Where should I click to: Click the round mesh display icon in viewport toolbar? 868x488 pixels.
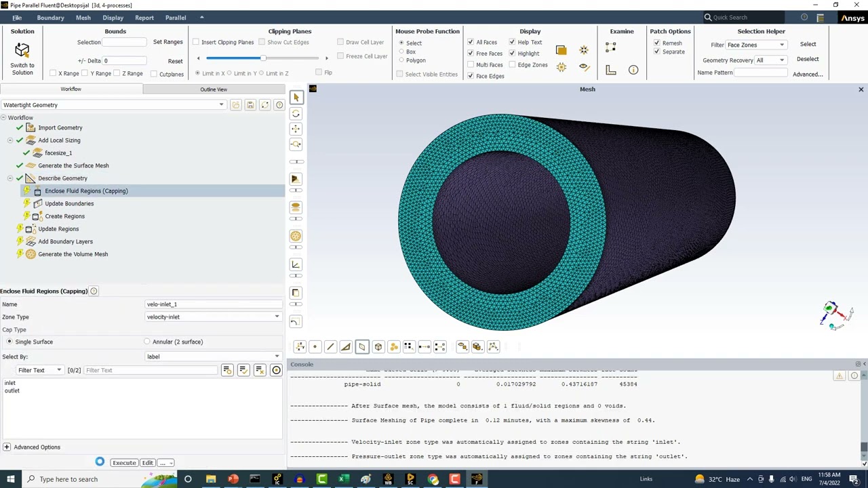point(296,236)
